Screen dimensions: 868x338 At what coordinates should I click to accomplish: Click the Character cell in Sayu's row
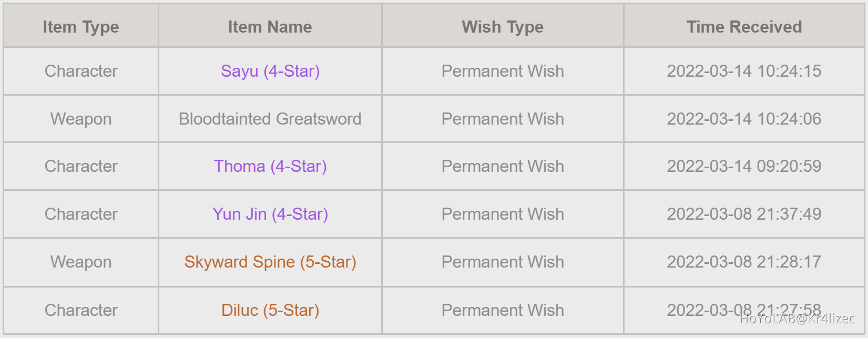[x=81, y=71]
